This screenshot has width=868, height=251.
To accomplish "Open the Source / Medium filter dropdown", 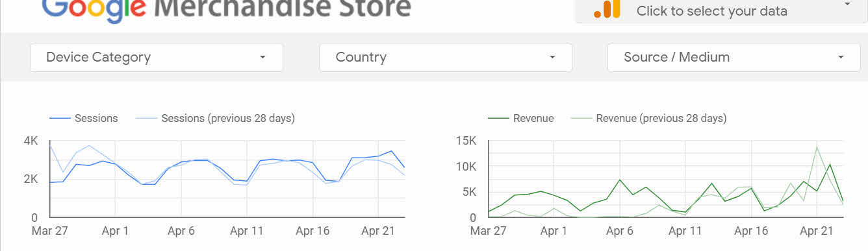I will (734, 57).
